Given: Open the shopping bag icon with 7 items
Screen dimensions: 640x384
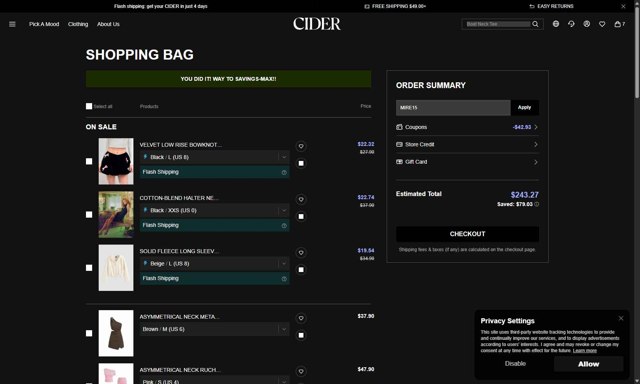Looking at the screenshot, I should coord(619,24).
